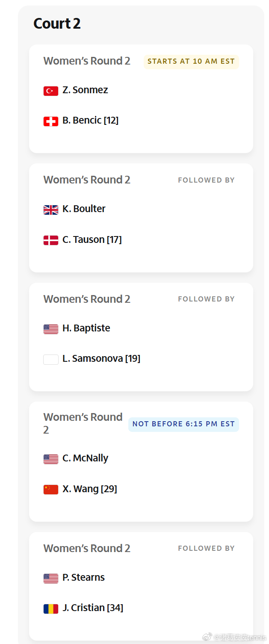Open C. Tauson [17] player entry
The image size is (269, 644).
(x=92, y=239)
